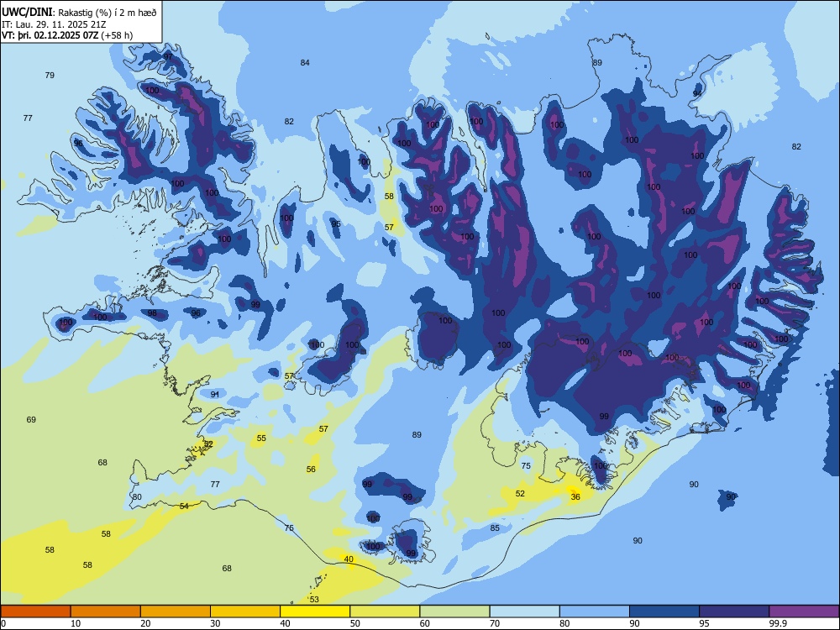The width and height of the screenshot is (840, 630).
Task: Pick the light green 60–70 legend swatch
Action: coord(454,612)
